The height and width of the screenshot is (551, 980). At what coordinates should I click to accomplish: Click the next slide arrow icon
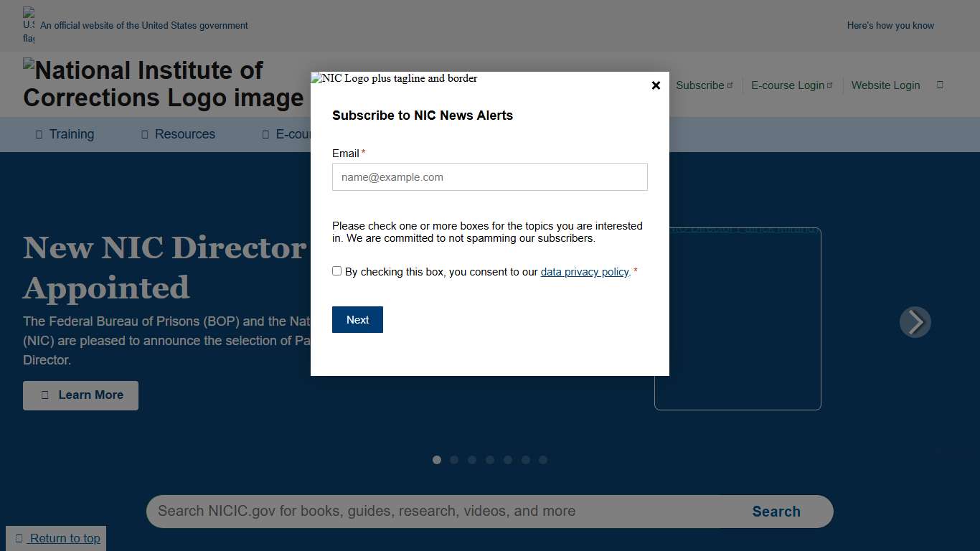coord(915,322)
